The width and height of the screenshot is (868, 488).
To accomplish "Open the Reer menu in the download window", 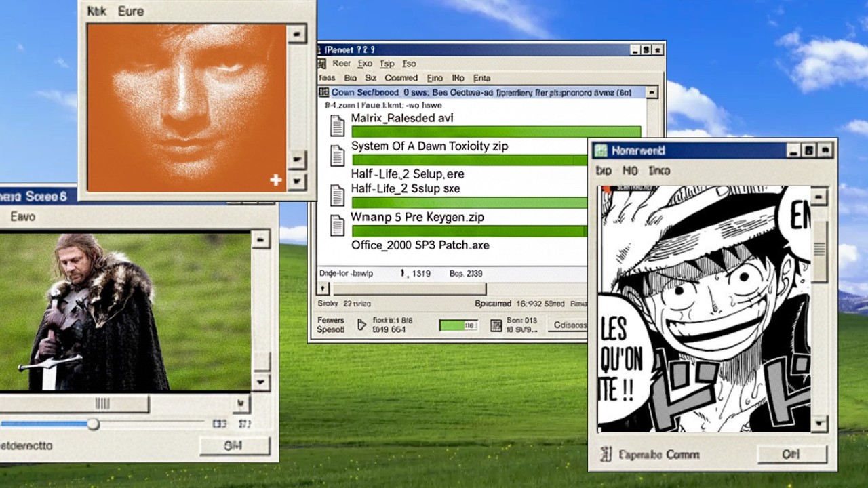I will click(x=341, y=64).
